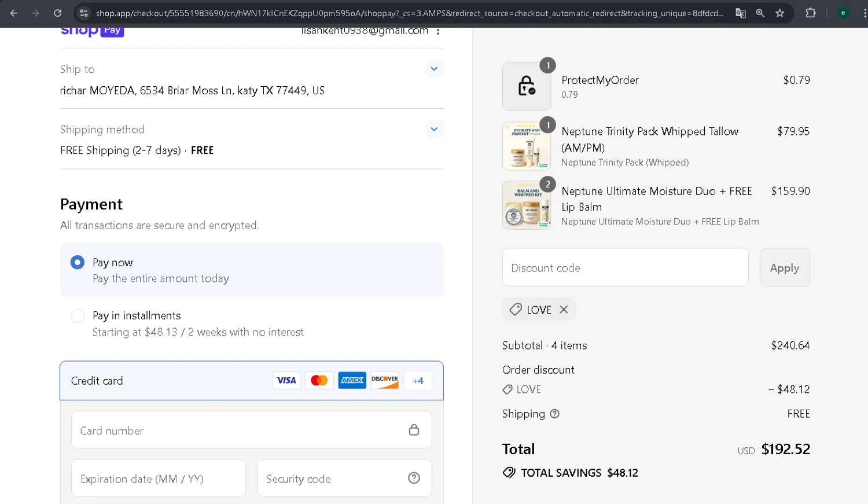Click the Shop Pay logo

click(93, 31)
